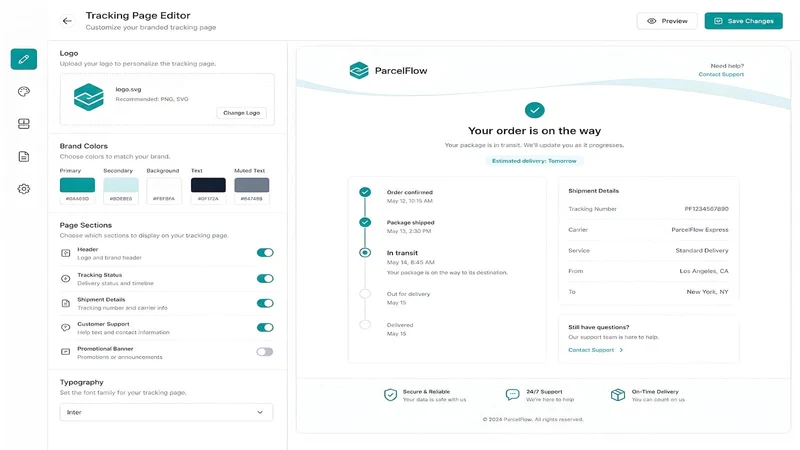This screenshot has height=450, width=800.
Task: Click the Out for delivery timeline circle
Action: point(365,294)
